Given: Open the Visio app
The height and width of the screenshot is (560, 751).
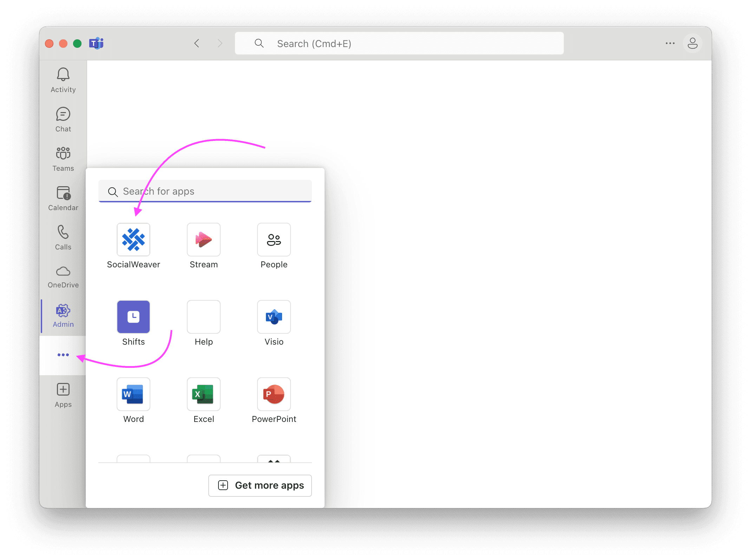Looking at the screenshot, I should 274,323.
